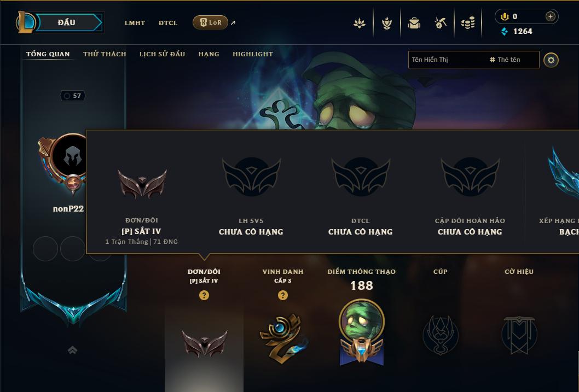Open the Lịch Sử Đấu tab

162,54
